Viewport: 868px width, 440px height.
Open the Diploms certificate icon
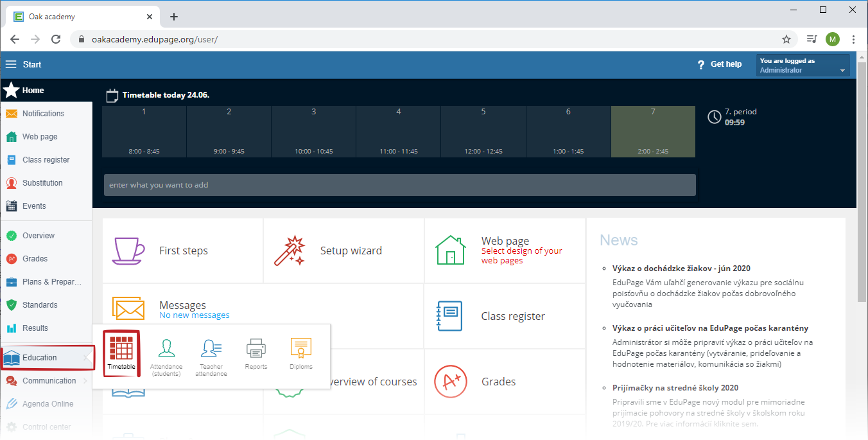click(300, 349)
